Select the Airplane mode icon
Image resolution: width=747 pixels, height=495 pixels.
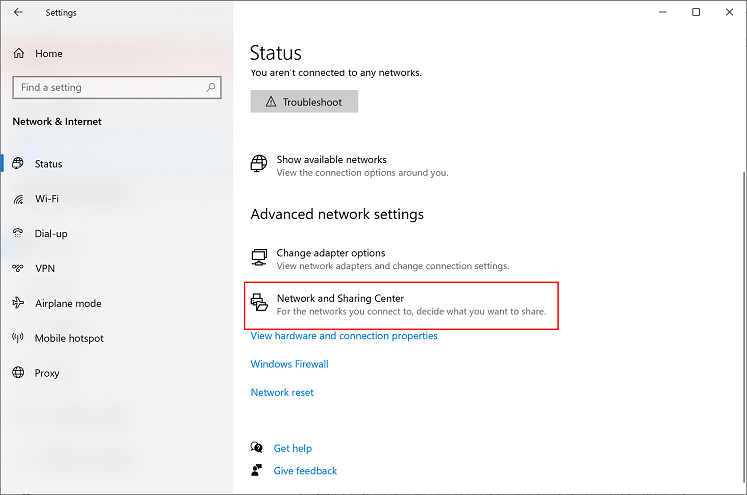click(18, 304)
